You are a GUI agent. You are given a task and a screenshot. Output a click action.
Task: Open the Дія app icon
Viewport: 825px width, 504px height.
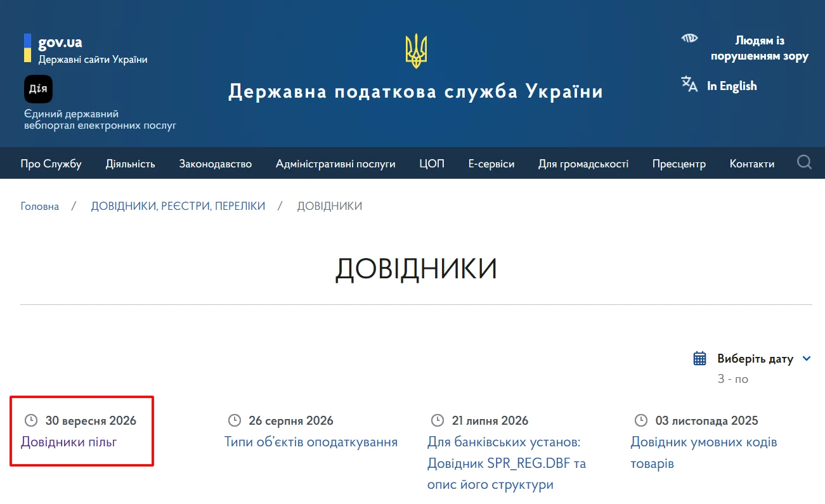point(39,89)
